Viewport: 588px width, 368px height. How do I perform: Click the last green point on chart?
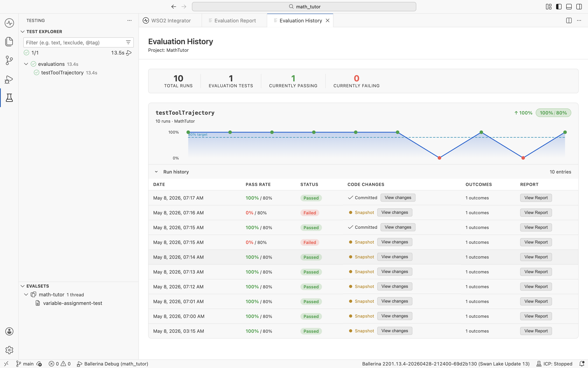[565, 132]
